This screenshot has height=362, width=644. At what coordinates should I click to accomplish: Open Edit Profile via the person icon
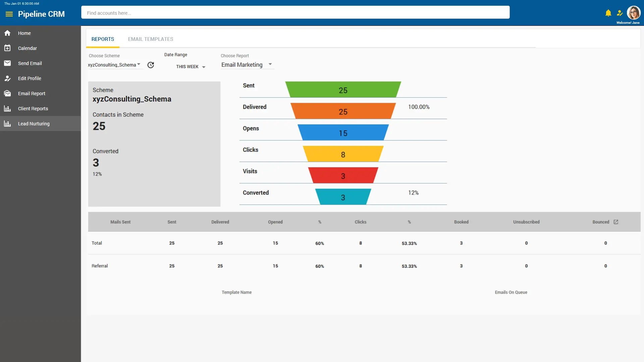tap(7, 78)
